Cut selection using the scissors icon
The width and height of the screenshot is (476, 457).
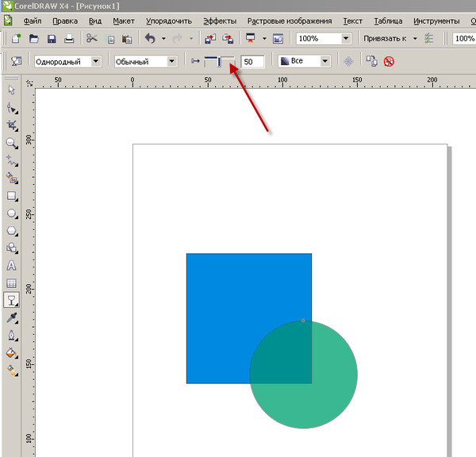point(92,39)
